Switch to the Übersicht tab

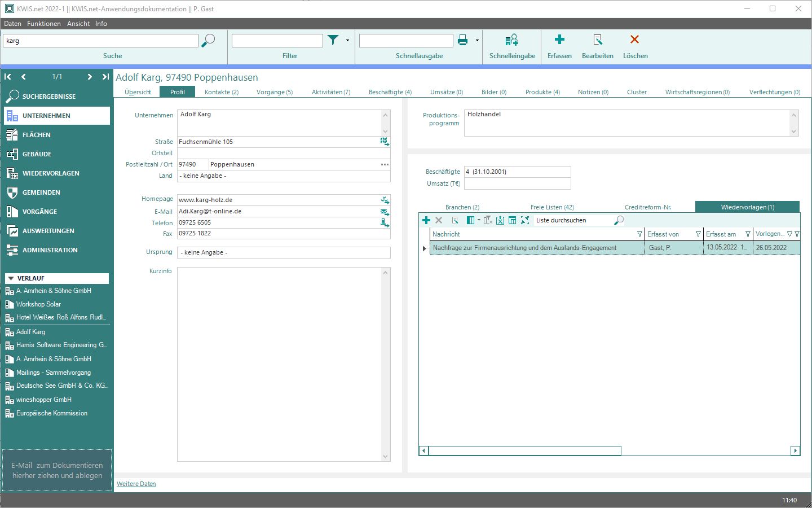138,92
